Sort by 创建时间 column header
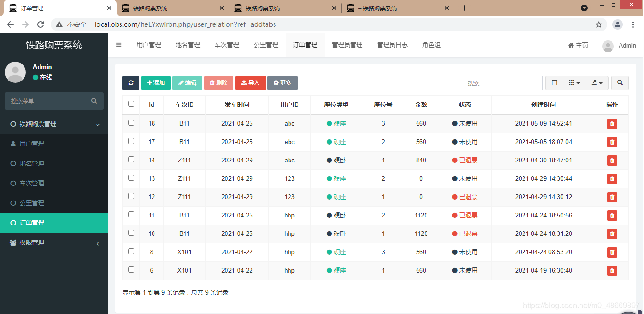Viewport: 644px width, 314px height. [543, 105]
